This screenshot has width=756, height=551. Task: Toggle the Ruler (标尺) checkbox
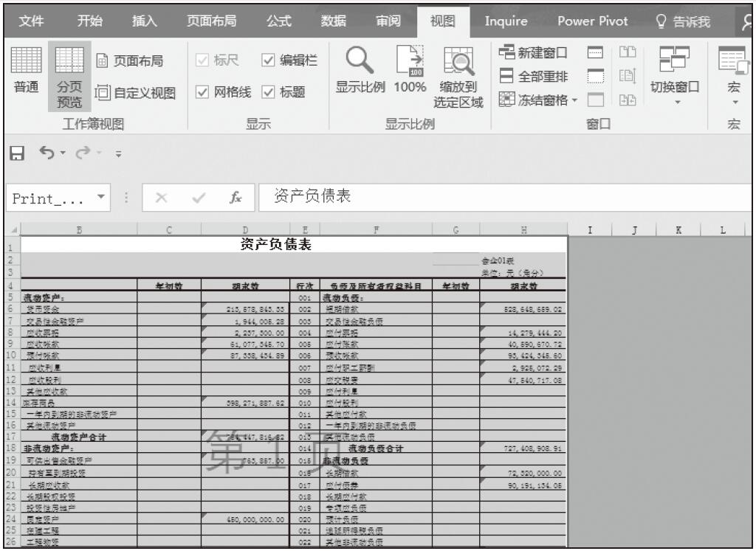(x=202, y=60)
